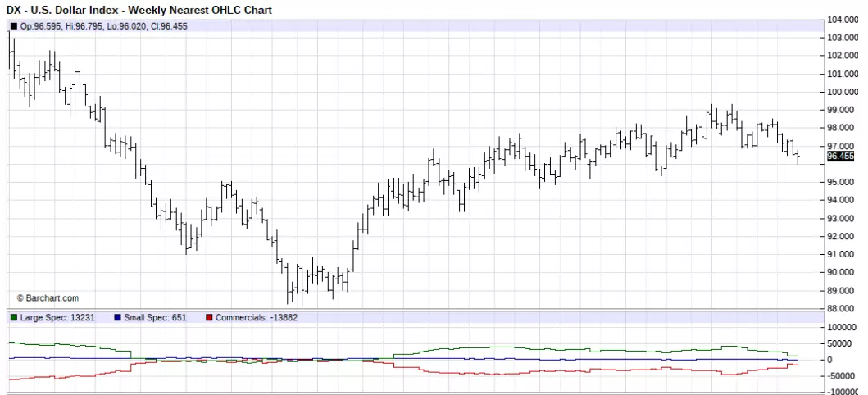Viewport: 868px width, 395px height.
Task: Click the 100000 positions axis label
Action: pos(842,327)
